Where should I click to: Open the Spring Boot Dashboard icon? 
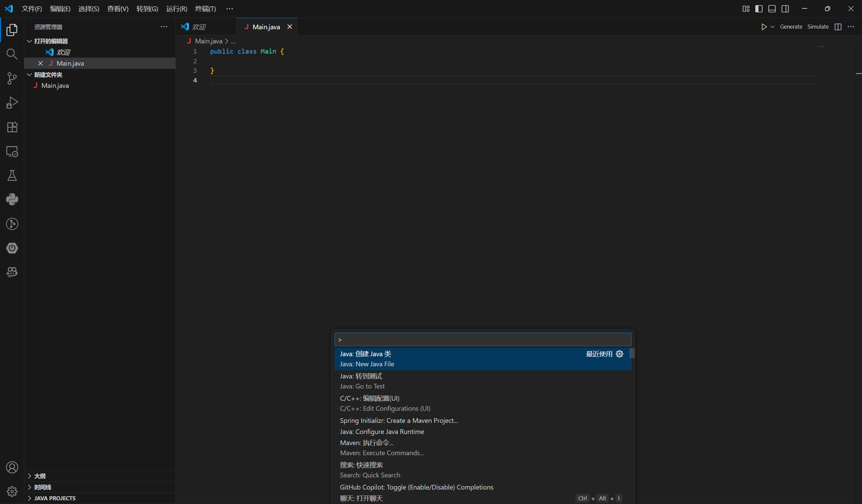[x=12, y=248]
